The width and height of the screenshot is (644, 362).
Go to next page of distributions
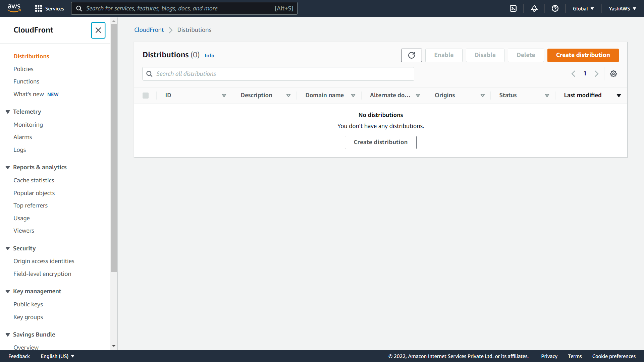(596, 74)
